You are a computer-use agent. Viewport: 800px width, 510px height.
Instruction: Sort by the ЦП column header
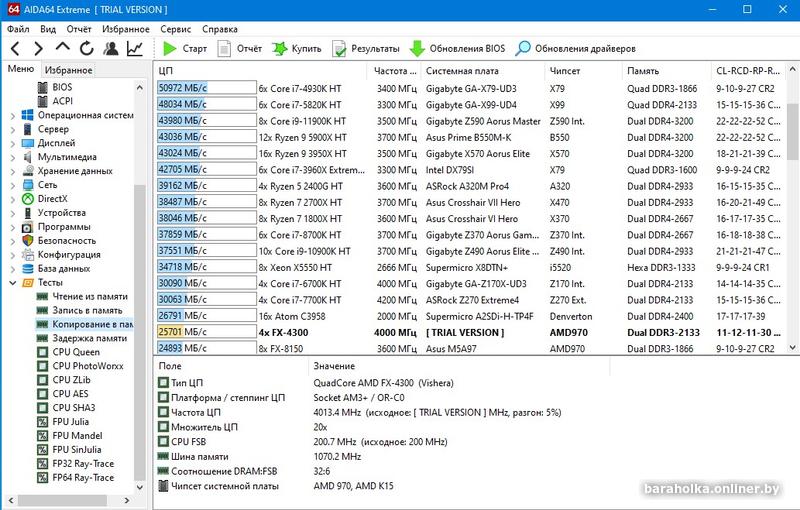coord(260,71)
